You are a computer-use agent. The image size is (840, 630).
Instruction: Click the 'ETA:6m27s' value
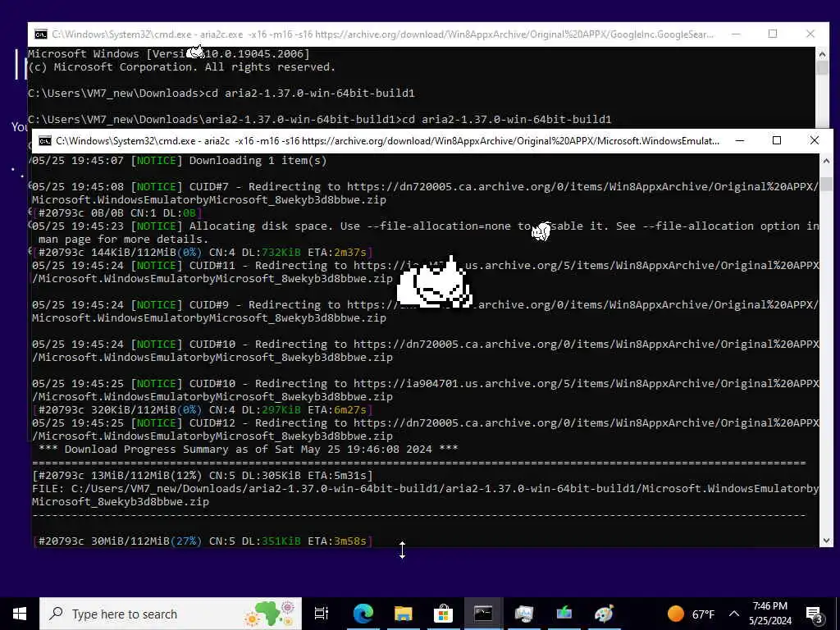pos(337,410)
